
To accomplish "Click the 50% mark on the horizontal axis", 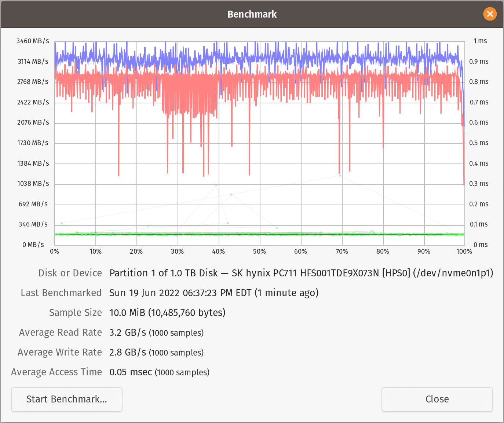I will click(x=259, y=251).
